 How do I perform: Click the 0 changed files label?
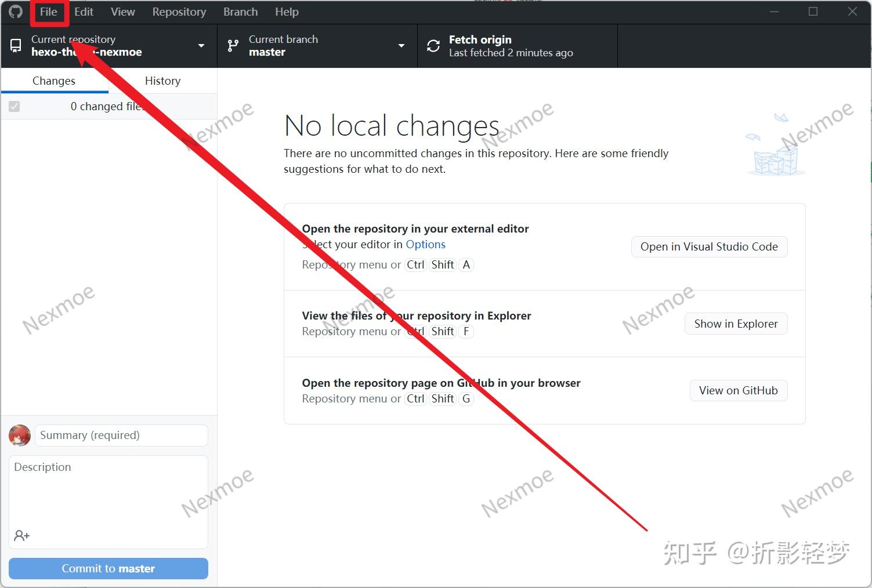108,107
